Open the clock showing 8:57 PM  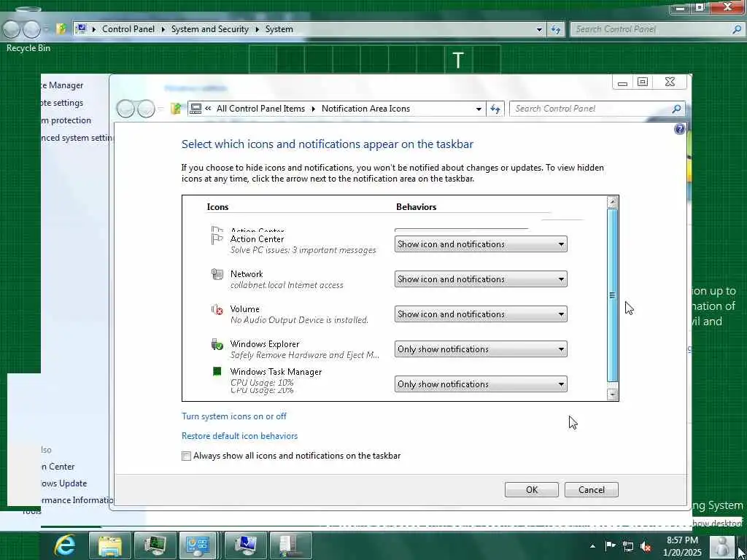point(682,546)
